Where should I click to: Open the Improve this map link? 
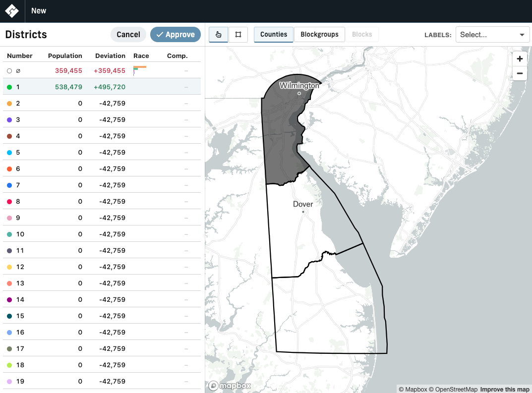coord(504,390)
